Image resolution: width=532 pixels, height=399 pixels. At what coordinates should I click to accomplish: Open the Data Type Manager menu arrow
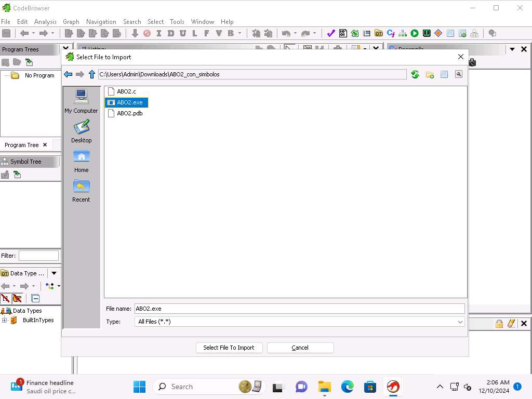pyautogui.click(x=54, y=273)
